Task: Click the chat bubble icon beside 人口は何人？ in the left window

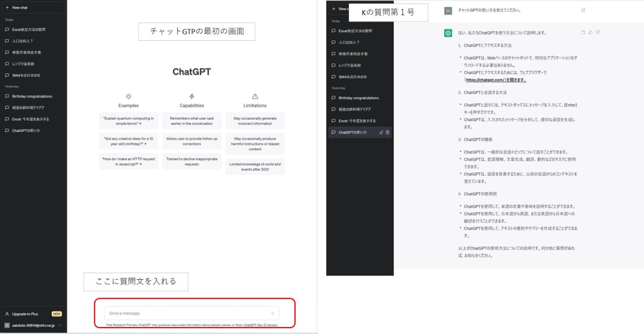Action: click(7, 41)
